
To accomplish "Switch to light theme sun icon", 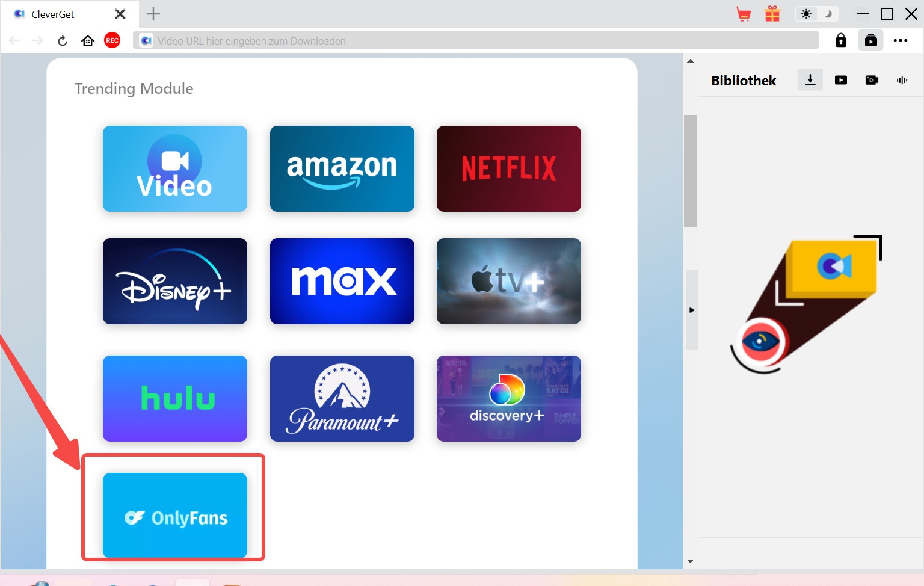I will coord(806,14).
